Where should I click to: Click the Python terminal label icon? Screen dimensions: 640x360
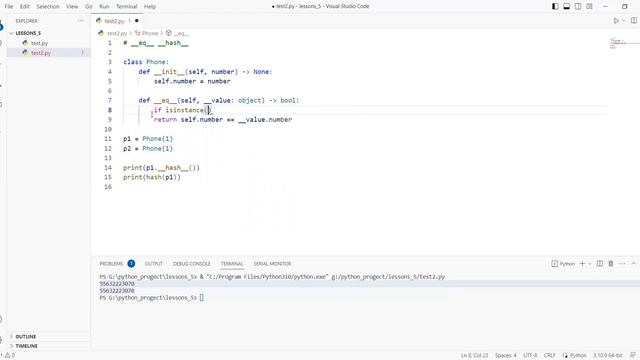click(563, 264)
